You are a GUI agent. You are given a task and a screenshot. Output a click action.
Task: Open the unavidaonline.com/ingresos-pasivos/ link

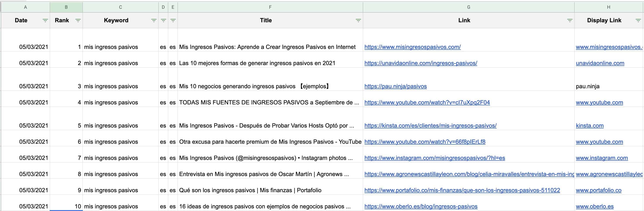pos(421,63)
